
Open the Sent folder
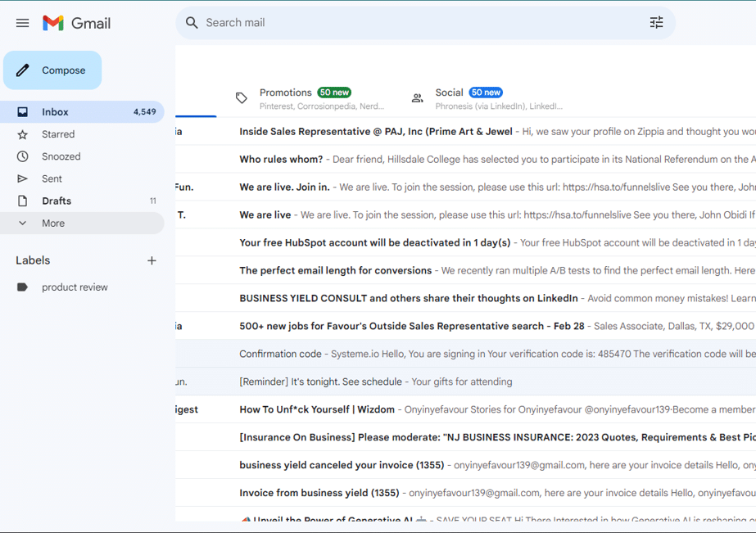tap(52, 178)
